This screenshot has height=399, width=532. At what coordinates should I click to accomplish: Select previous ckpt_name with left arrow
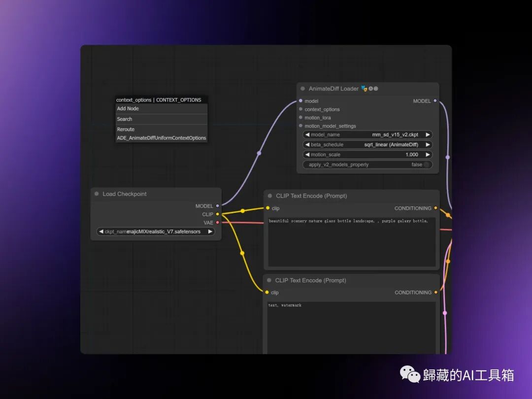101,232
